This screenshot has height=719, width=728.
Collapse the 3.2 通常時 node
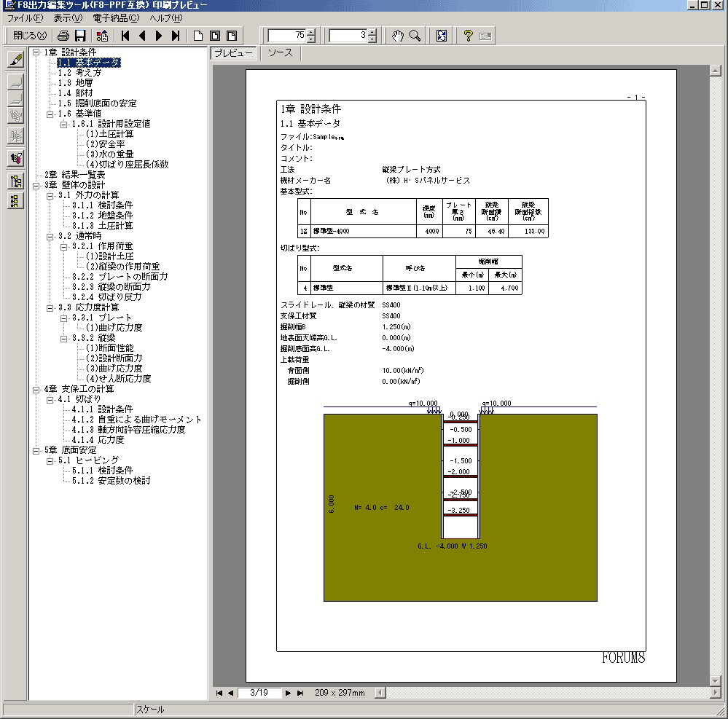(x=50, y=236)
